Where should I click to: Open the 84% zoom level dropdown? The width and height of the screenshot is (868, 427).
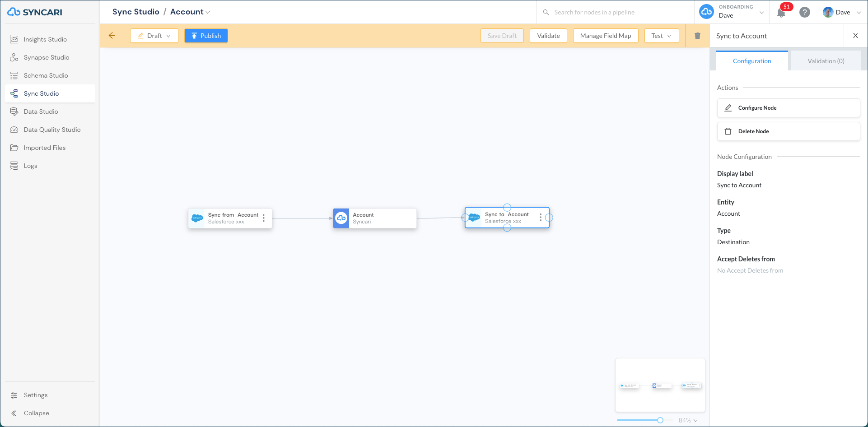click(x=689, y=420)
